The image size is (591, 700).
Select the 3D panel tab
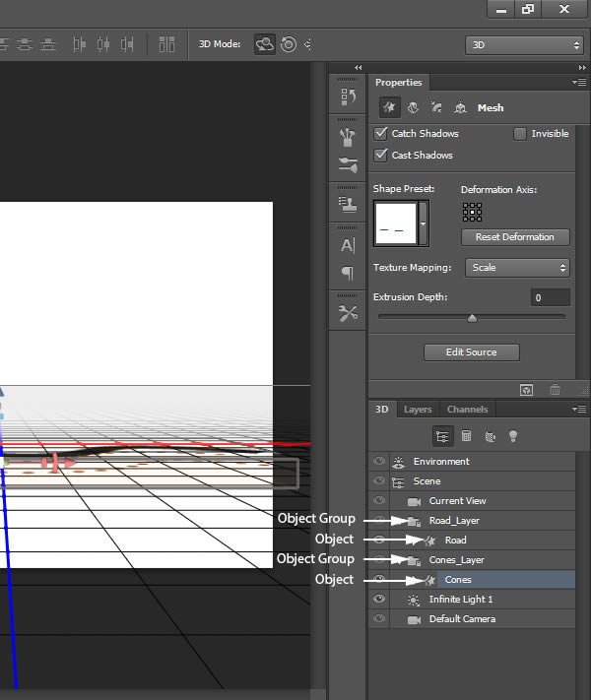click(382, 410)
